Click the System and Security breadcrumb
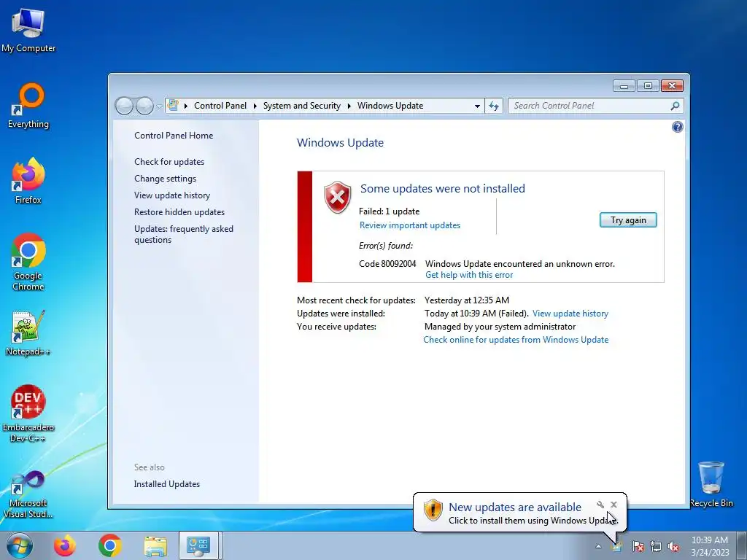 pos(301,106)
